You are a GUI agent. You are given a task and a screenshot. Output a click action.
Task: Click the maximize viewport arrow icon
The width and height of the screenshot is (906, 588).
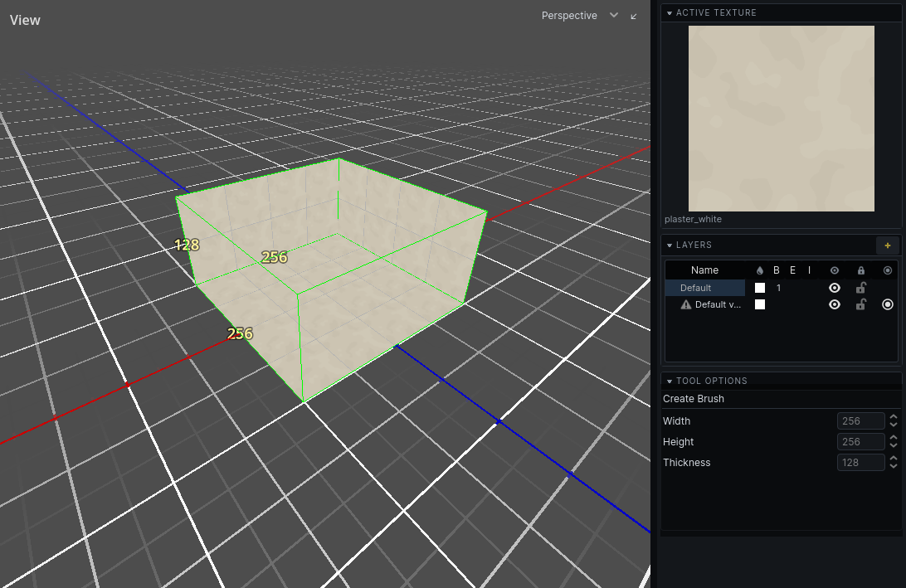(x=634, y=17)
